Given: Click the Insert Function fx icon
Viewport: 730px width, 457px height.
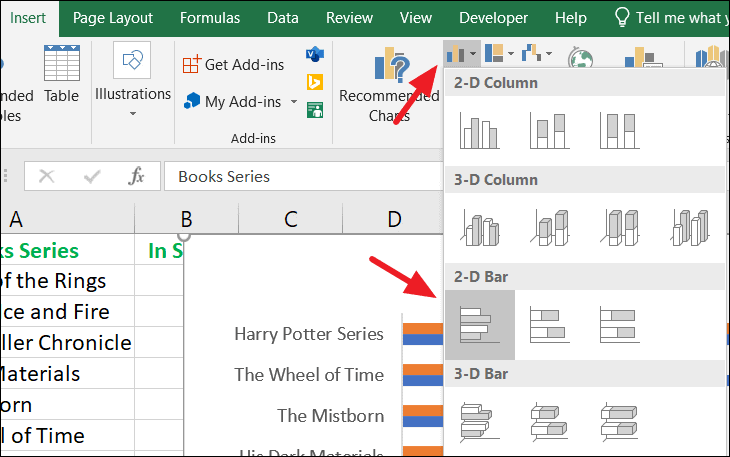Looking at the screenshot, I should point(136,176).
